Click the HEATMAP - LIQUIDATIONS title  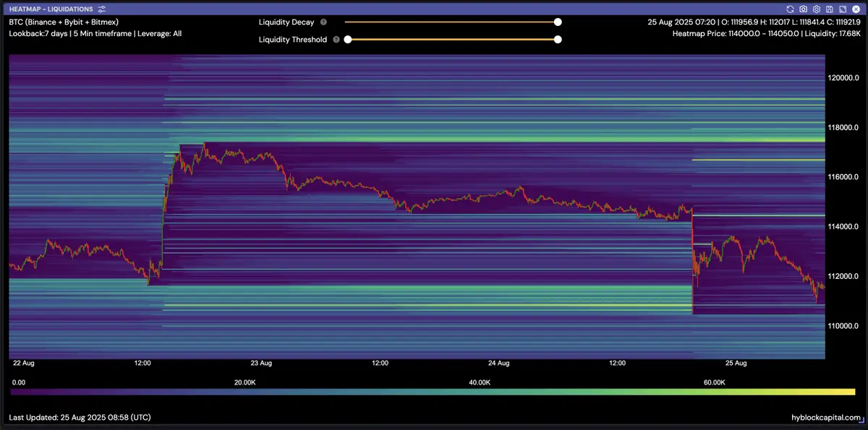coord(51,9)
